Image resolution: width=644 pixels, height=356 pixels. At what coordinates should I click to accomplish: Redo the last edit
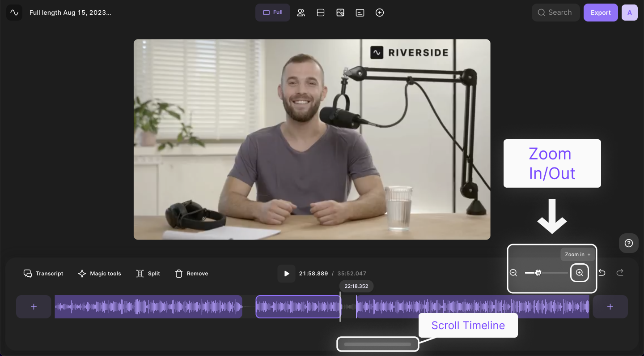click(x=620, y=273)
